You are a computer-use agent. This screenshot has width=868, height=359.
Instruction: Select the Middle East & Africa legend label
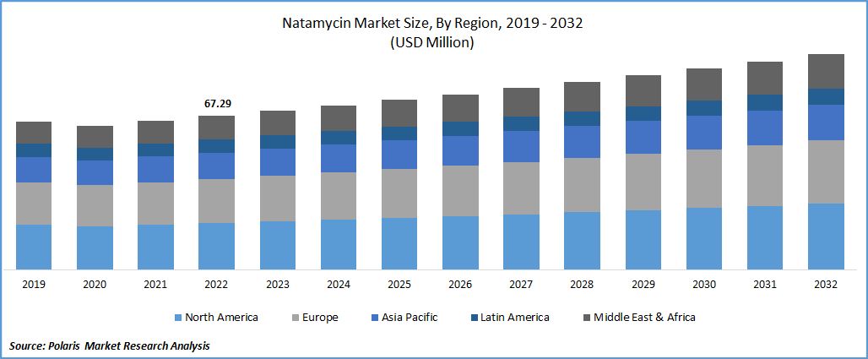click(644, 318)
